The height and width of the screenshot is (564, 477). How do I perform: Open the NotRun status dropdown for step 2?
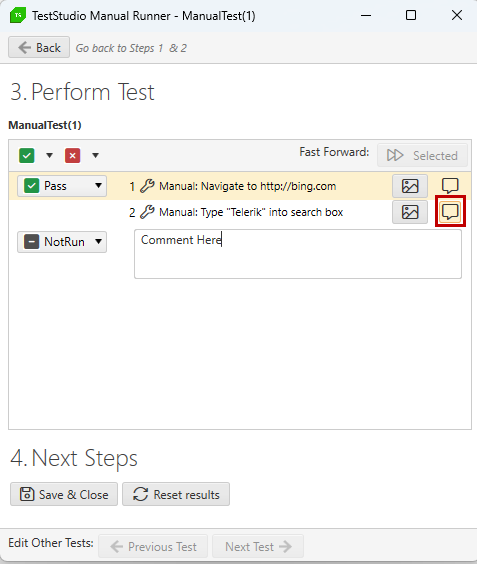point(62,242)
